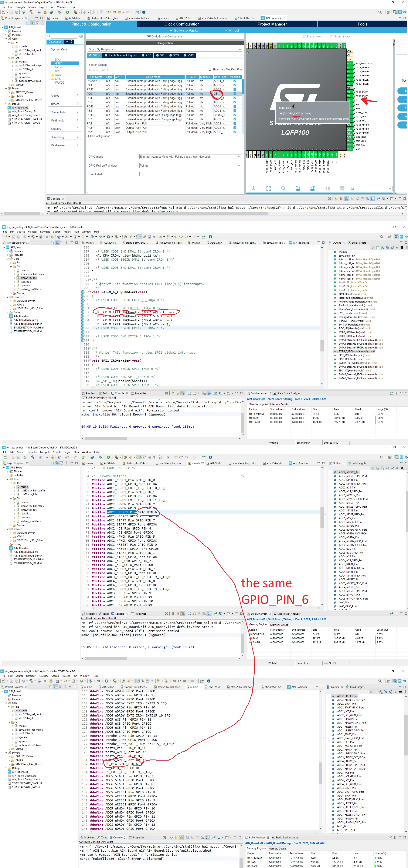Enable the Show only Modified Pins checkbox

pos(210,69)
